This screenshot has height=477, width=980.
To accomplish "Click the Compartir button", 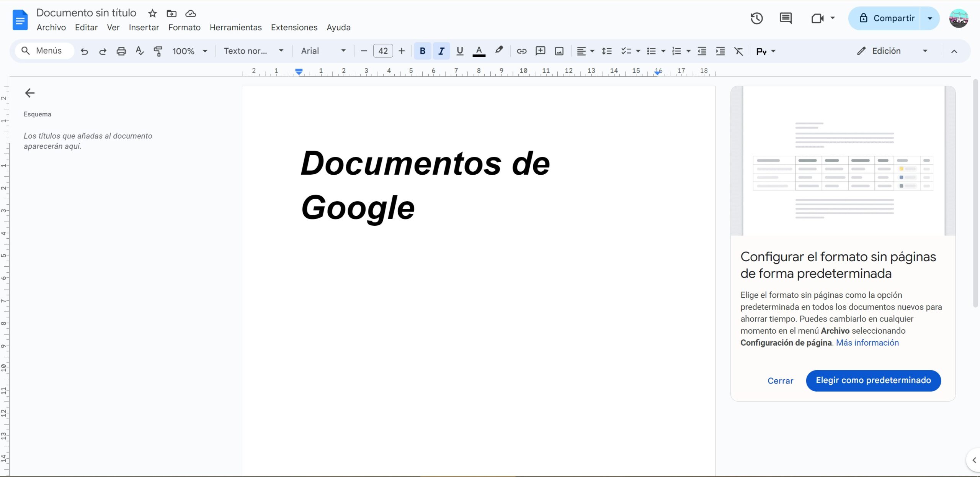I will [x=885, y=18].
